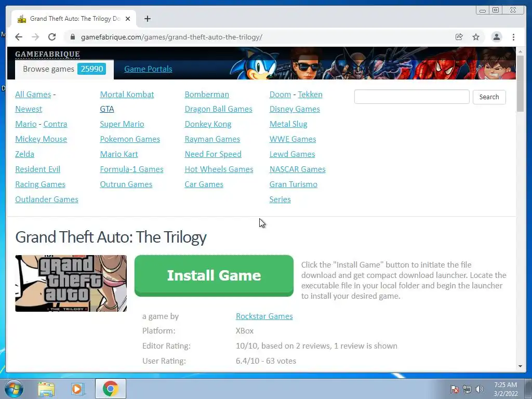Click the taskbar clock 7:25 AM
Screen dimensions: 532x399
[506, 389]
